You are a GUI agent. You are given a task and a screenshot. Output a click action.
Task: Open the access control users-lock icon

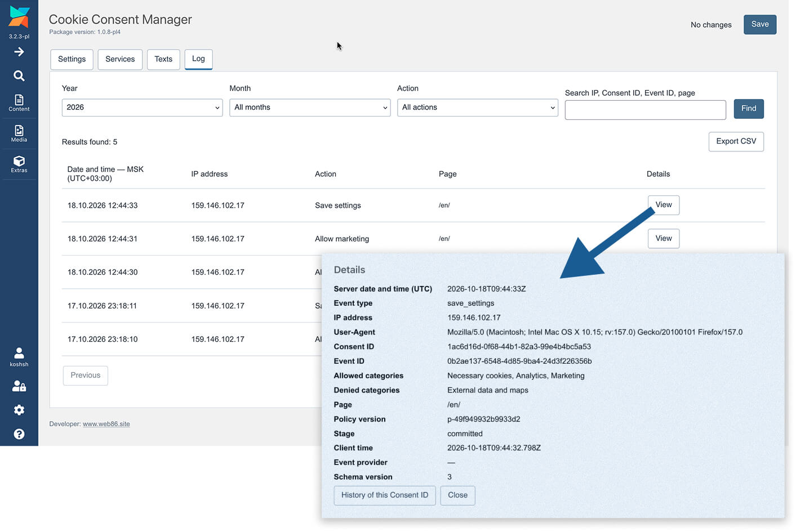[x=19, y=386]
